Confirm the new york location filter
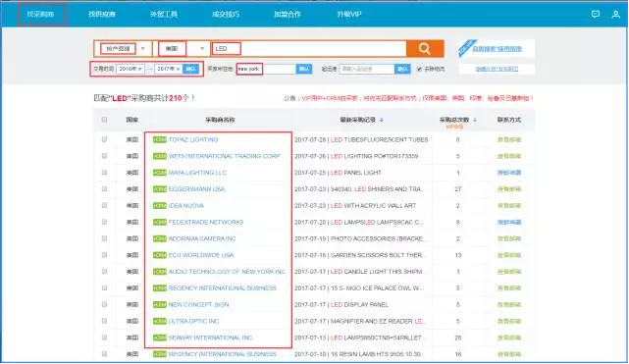 (x=304, y=69)
